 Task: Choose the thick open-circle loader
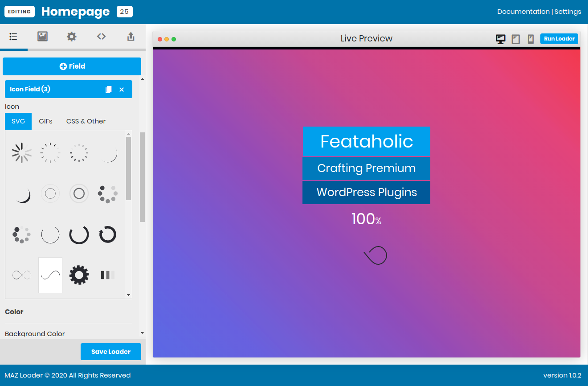79,234
